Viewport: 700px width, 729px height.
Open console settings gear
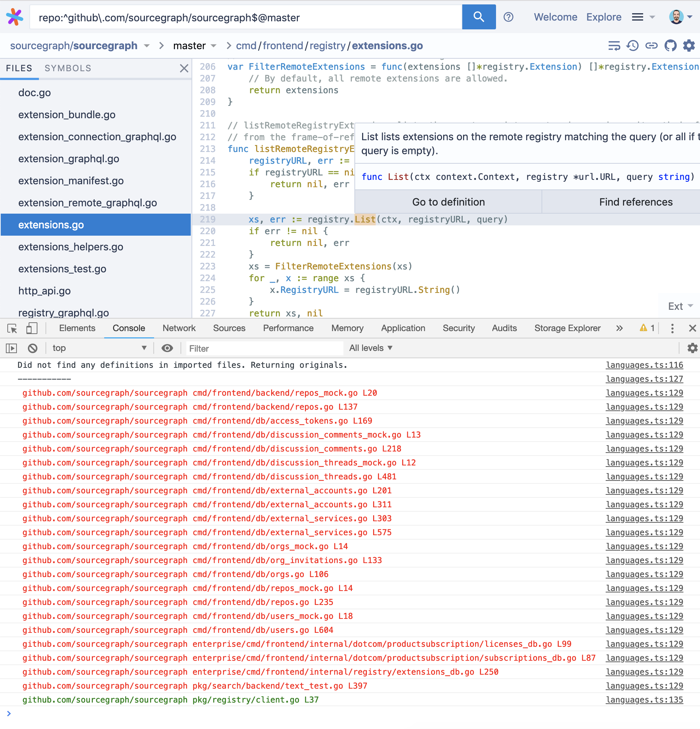pyautogui.click(x=692, y=348)
